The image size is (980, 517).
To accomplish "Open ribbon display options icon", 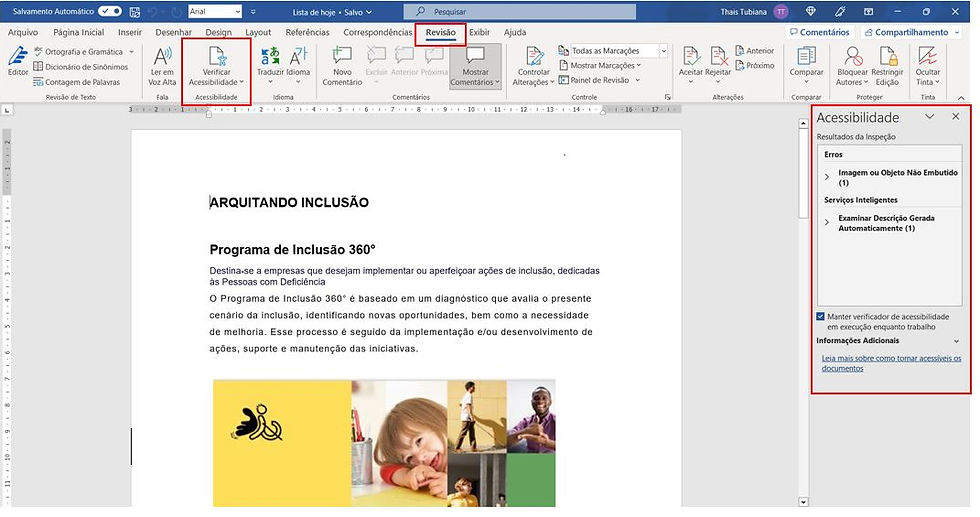I will click(869, 11).
